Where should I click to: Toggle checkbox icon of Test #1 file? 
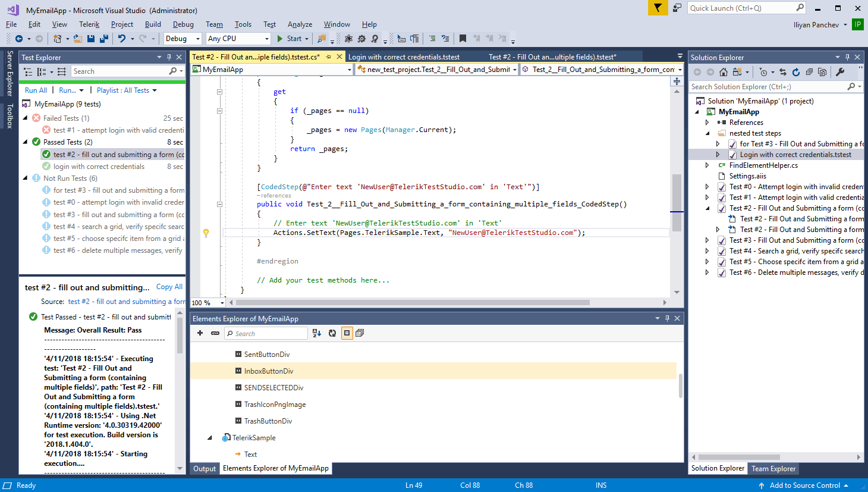[721, 198]
